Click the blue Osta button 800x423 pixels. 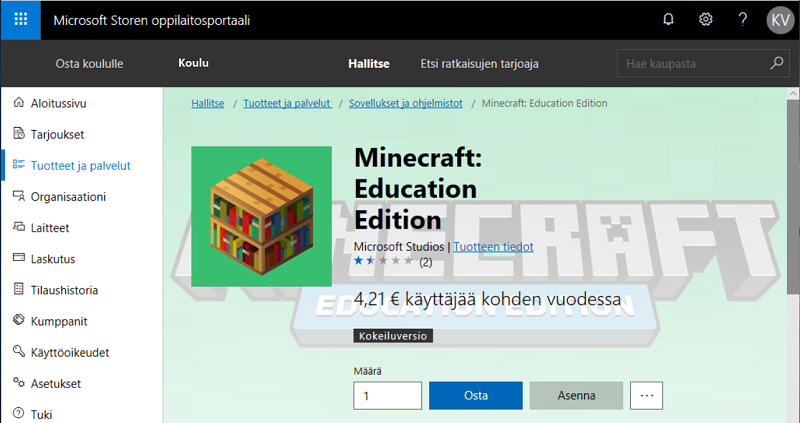click(476, 395)
